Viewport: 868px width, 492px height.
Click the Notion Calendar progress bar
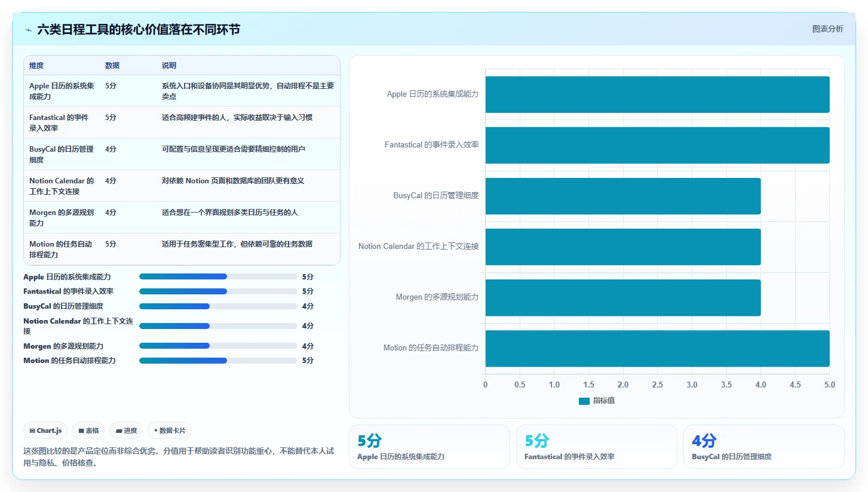(218, 326)
